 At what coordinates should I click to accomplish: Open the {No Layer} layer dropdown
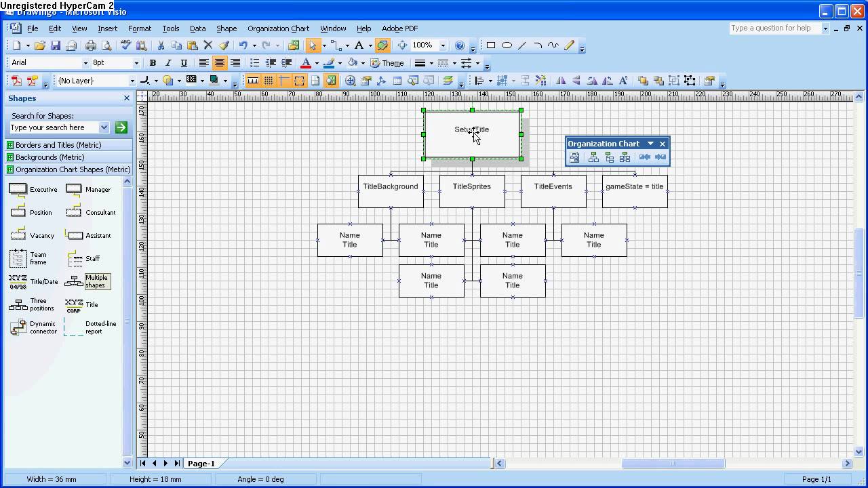pyautogui.click(x=132, y=81)
